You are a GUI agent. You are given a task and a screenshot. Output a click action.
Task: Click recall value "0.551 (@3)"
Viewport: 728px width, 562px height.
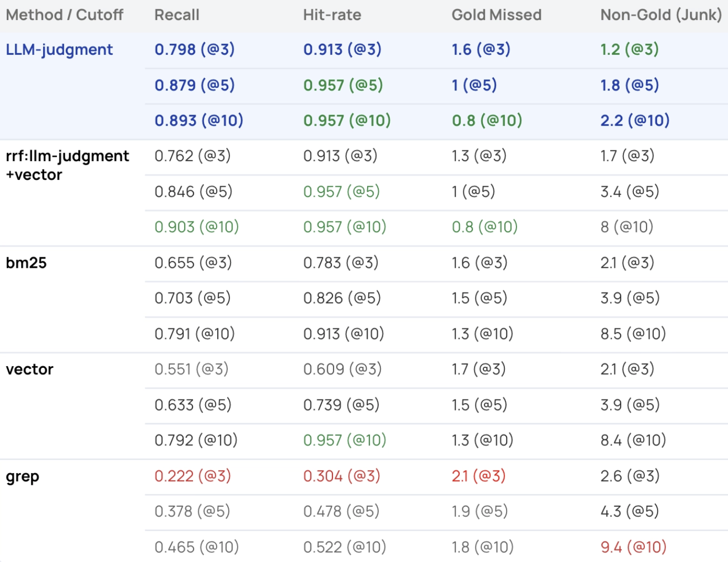click(191, 369)
